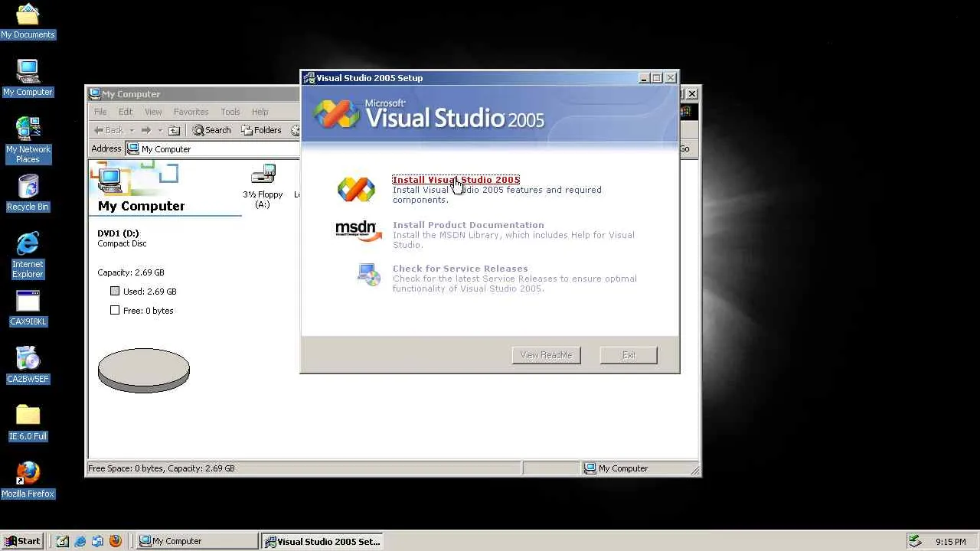This screenshot has width=980, height=551.
Task: Select the CA2BW5EF desktop icon
Action: [28, 366]
